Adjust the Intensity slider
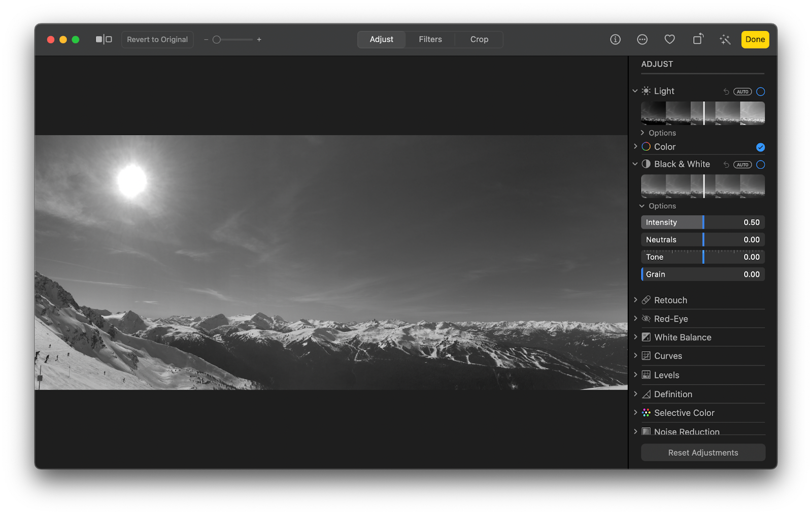Screen dimensions: 812x515 (703, 222)
